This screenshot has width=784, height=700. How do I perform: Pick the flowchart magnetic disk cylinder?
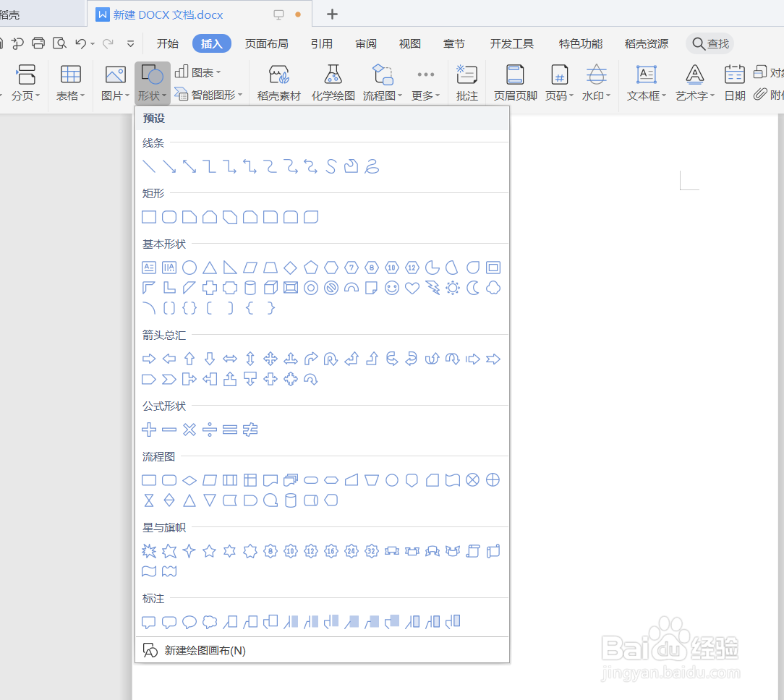pos(291,500)
